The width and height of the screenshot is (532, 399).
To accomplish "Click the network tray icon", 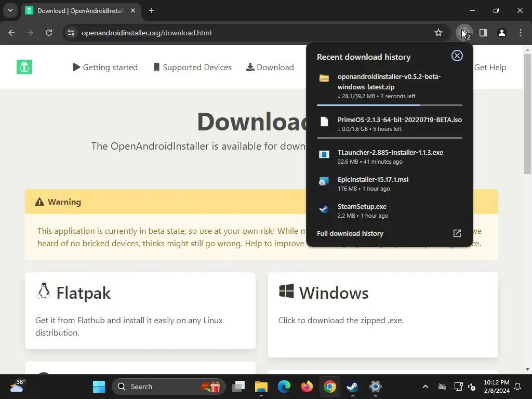I will pos(458,387).
